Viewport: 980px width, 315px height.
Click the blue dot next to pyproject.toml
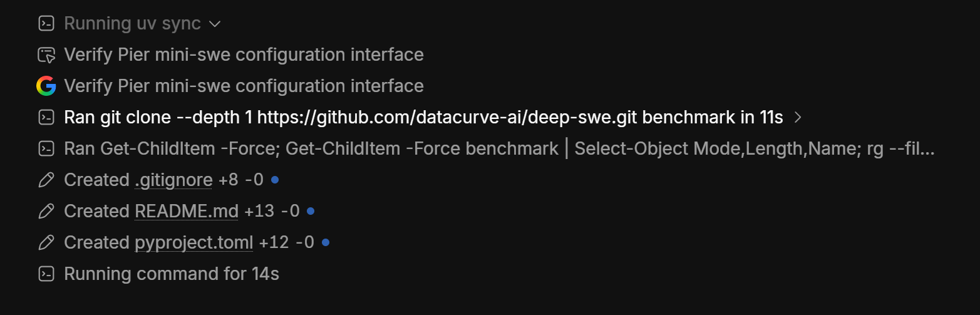[x=325, y=242]
